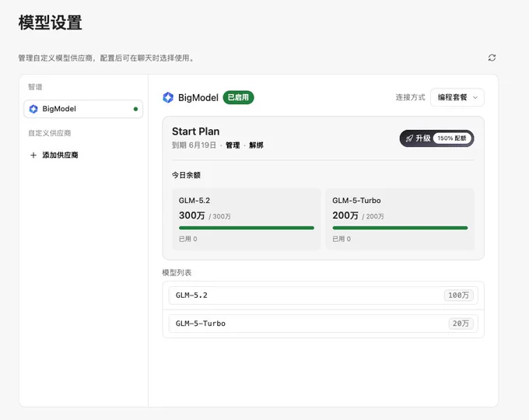Click the 解绑 link
The width and height of the screenshot is (529, 420).
tap(256, 145)
